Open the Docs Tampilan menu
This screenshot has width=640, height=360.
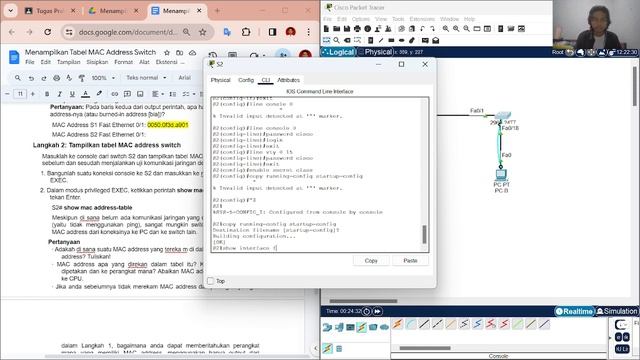pos(68,62)
